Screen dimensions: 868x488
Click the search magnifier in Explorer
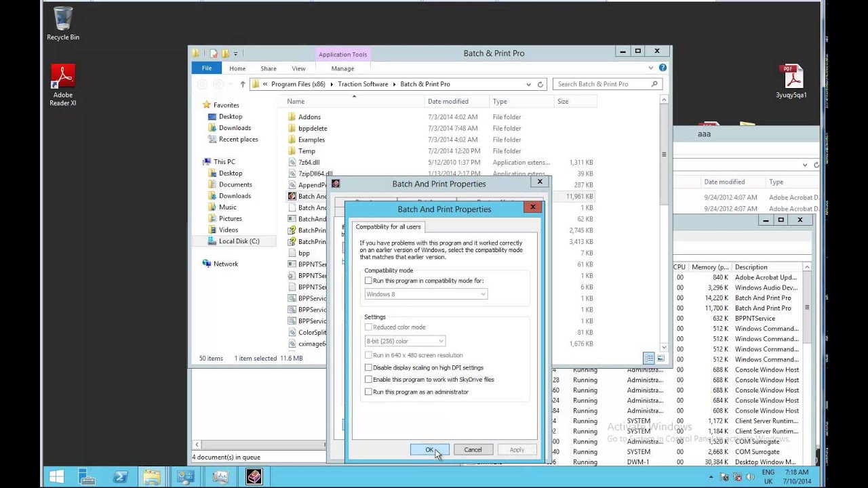(x=654, y=84)
